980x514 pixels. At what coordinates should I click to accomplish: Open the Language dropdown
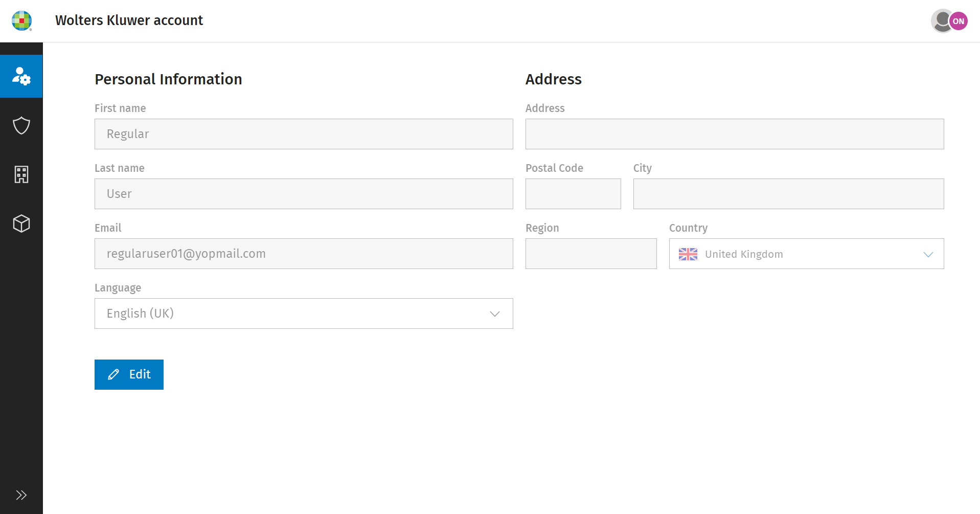(x=304, y=314)
